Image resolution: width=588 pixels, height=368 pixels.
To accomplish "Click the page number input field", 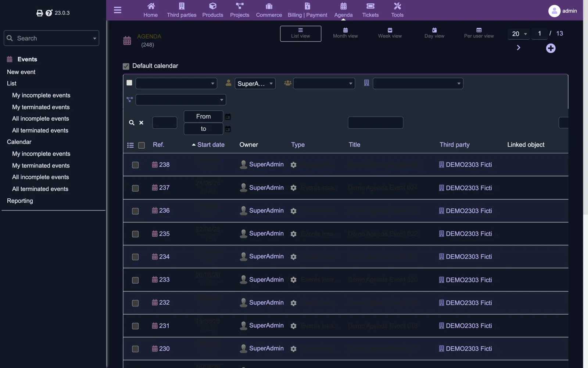I will pos(539,34).
